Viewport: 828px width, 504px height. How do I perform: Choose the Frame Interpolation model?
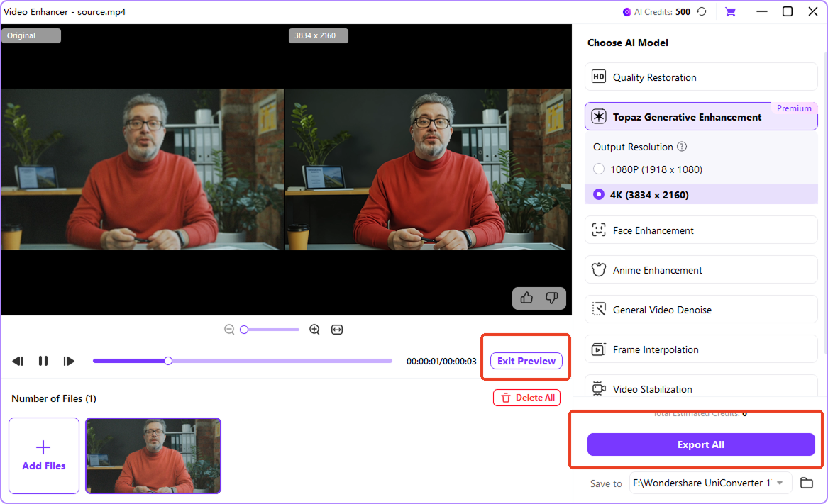point(701,349)
